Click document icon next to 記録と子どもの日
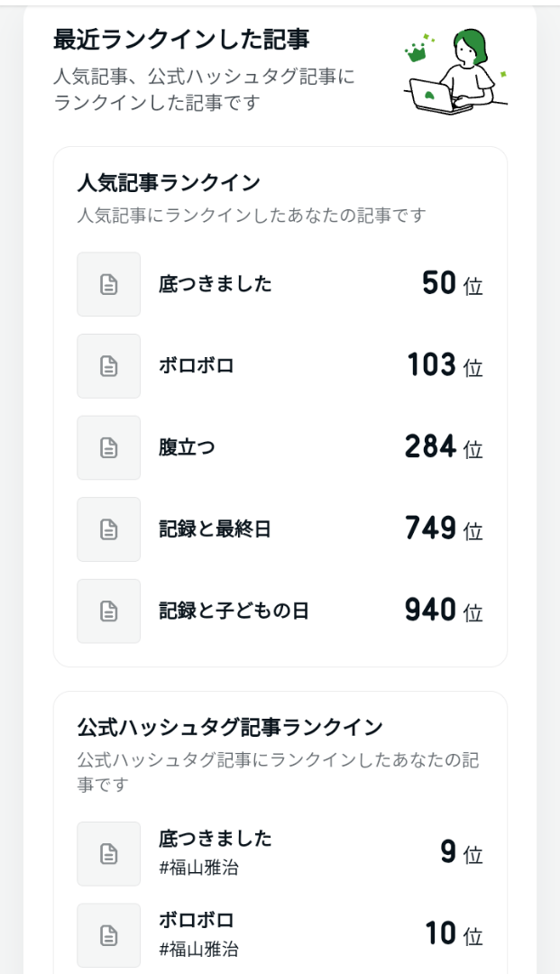The height and width of the screenshot is (974, 560). pos(108,611)
